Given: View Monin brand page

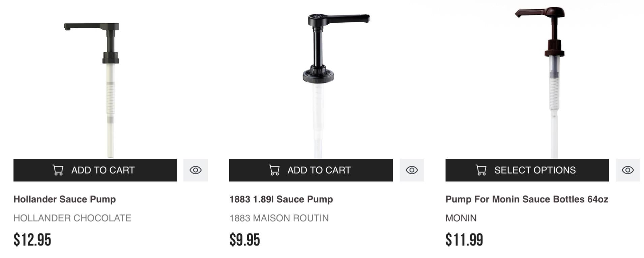Looking at the screenshot, I should 461,218.
